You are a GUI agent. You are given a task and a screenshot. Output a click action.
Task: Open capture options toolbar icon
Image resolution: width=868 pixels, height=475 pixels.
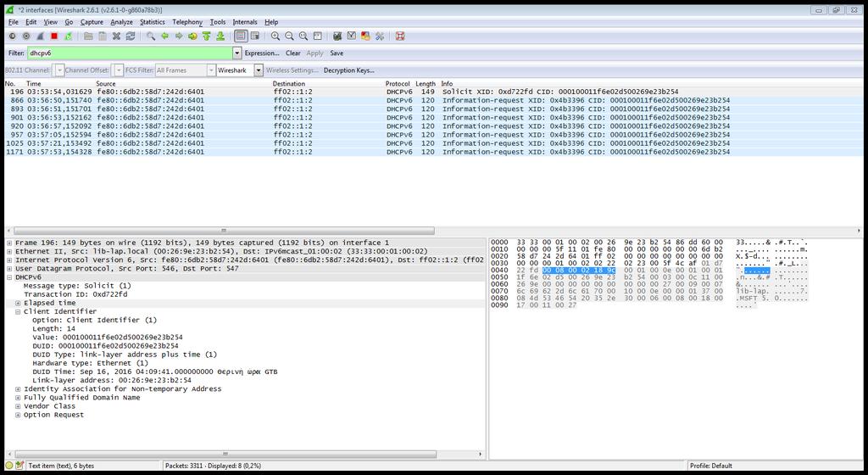tap(26, 36)
